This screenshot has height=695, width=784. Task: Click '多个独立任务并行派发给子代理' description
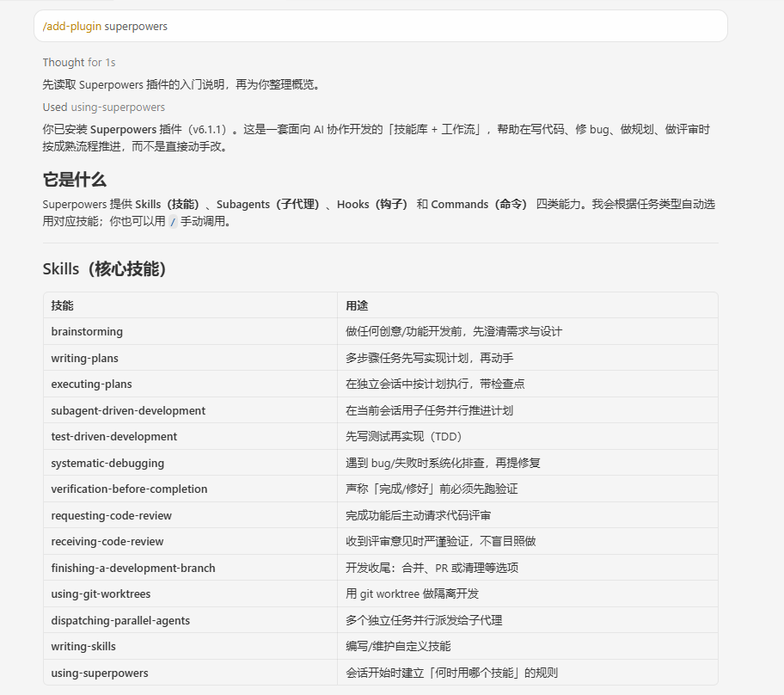pos(424,620)
